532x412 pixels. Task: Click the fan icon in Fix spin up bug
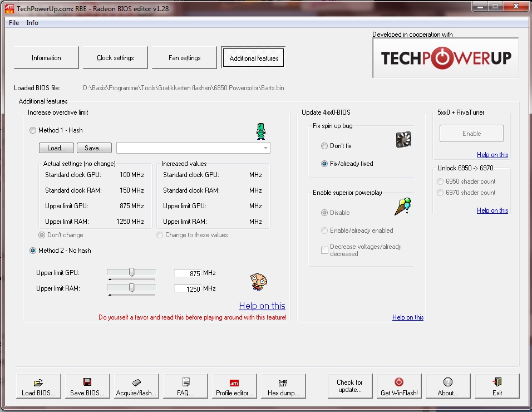pos(403,140)
